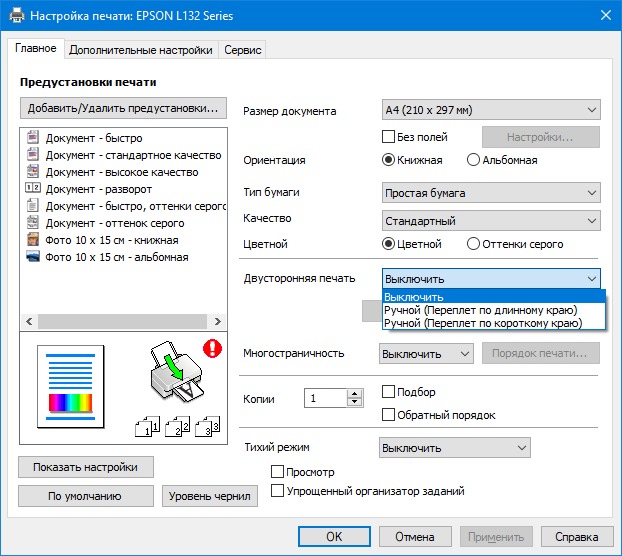Select 'Альбомная' orientation
Viewport: 622px width, 556px height.
click(x=473, y=160)
